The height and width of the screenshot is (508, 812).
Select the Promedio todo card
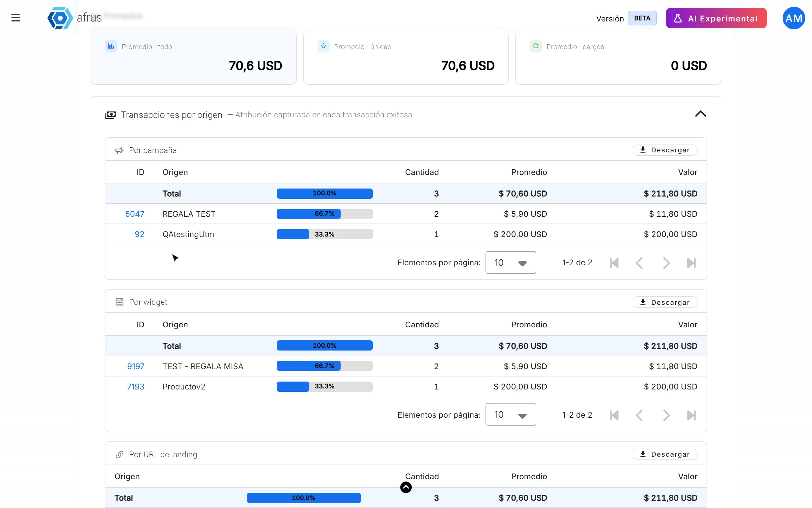pos(194,56)
